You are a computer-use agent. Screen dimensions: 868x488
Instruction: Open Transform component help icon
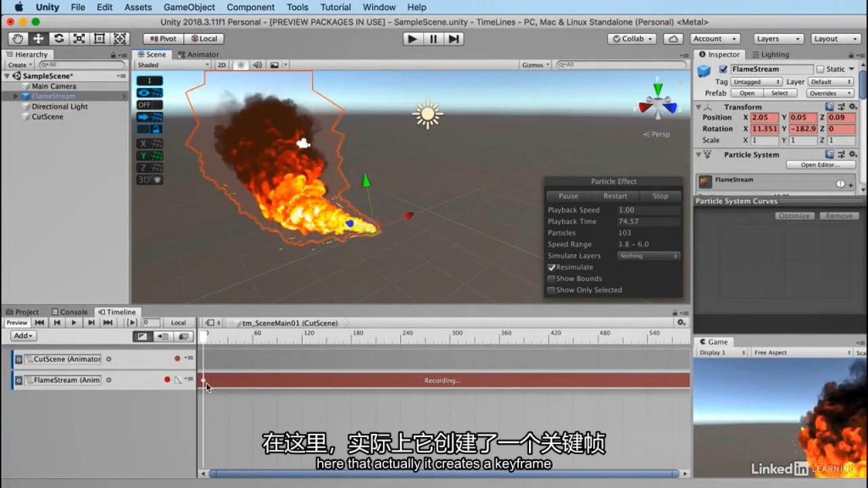[829, 107]
